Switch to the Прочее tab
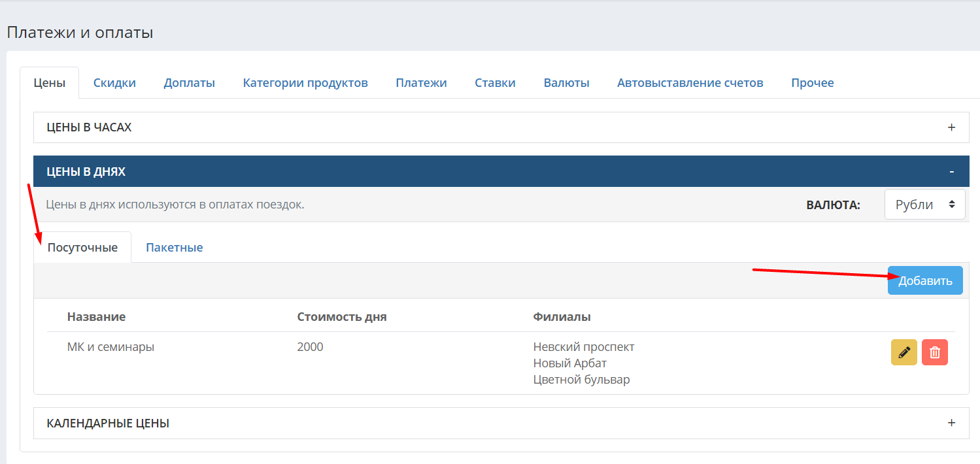Viewport: 980px width, 464px height. (x=813, y=83)
